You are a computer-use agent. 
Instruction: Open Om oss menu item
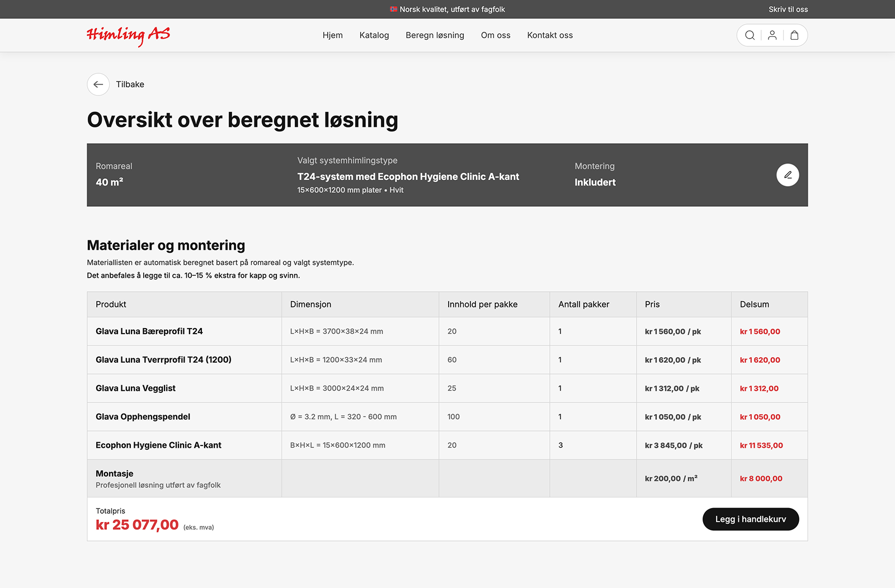[x=496, y=35]
